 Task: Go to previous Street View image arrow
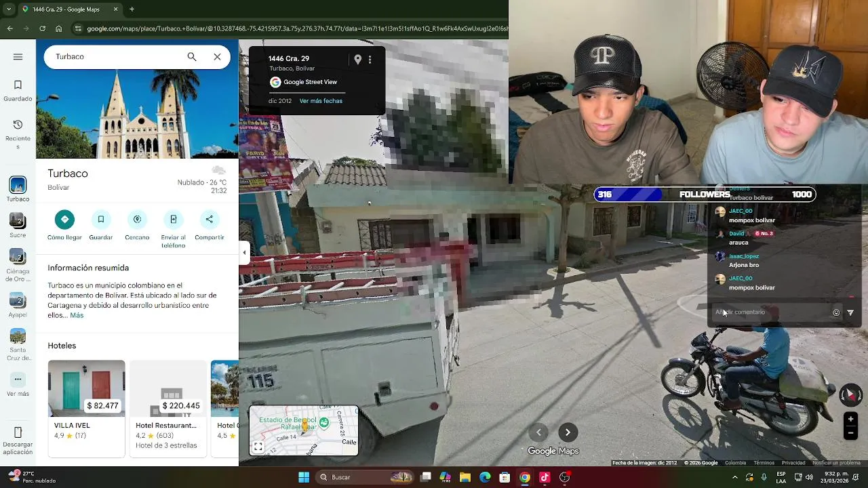click(539, 432)
